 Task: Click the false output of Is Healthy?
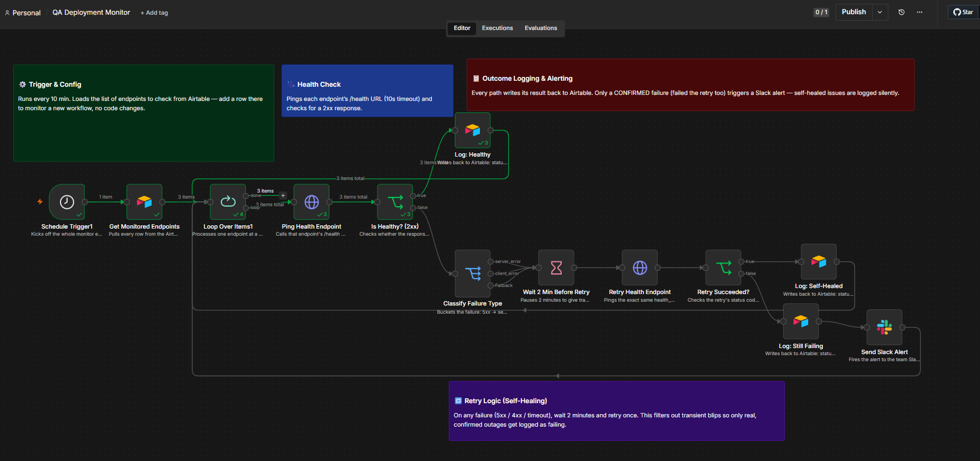tap(413, 208)
